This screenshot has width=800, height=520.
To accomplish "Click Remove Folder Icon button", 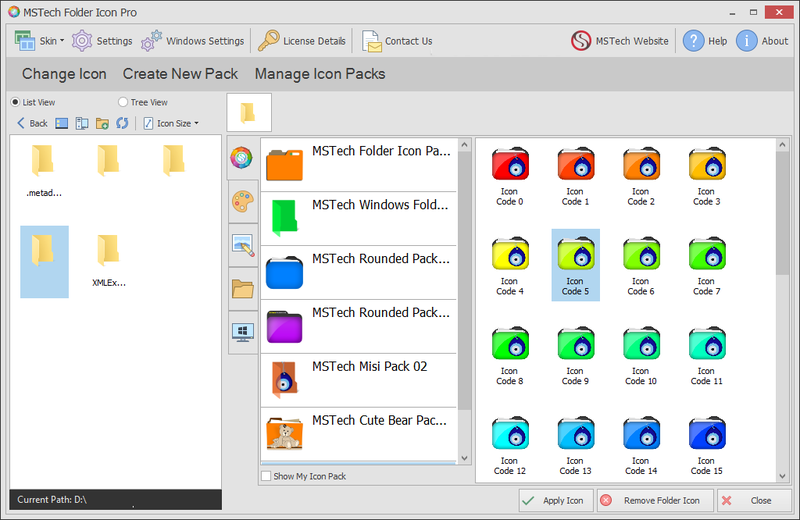I will click(x=655, y=501).
